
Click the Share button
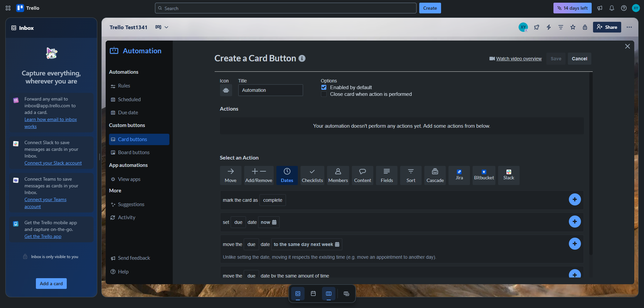[x=607, y=27]
